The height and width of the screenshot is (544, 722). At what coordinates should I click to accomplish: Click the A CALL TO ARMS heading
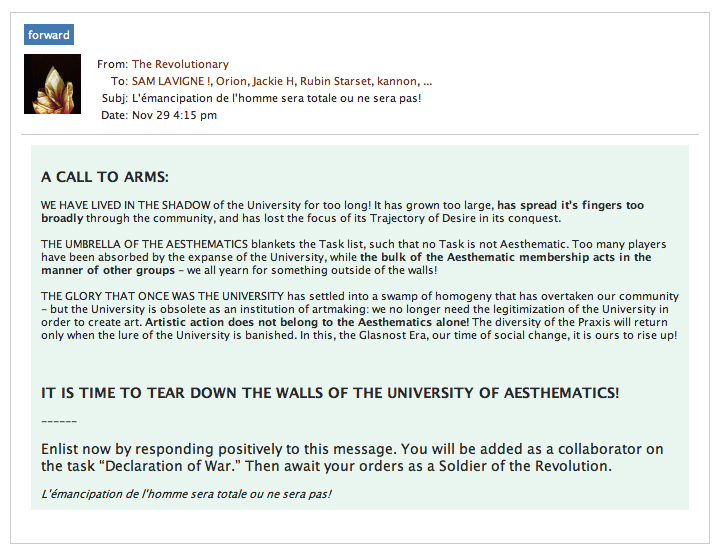(x=105, y=177)
